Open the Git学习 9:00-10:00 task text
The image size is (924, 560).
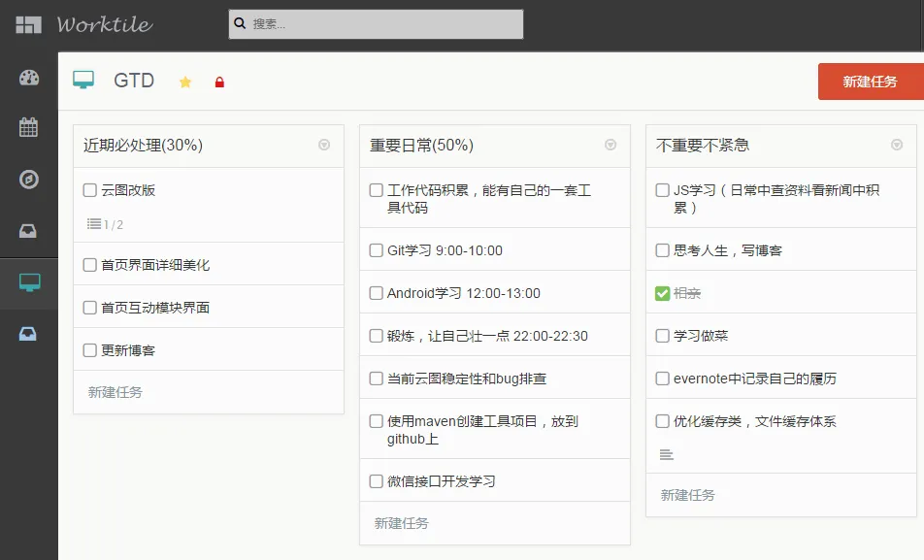coord(445,250)
